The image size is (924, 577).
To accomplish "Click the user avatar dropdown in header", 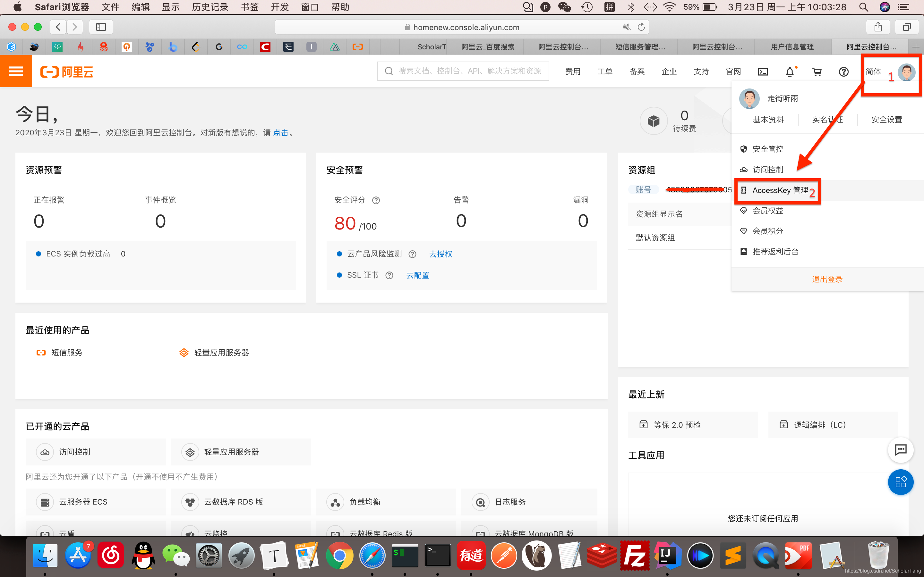I will [906, 72].
